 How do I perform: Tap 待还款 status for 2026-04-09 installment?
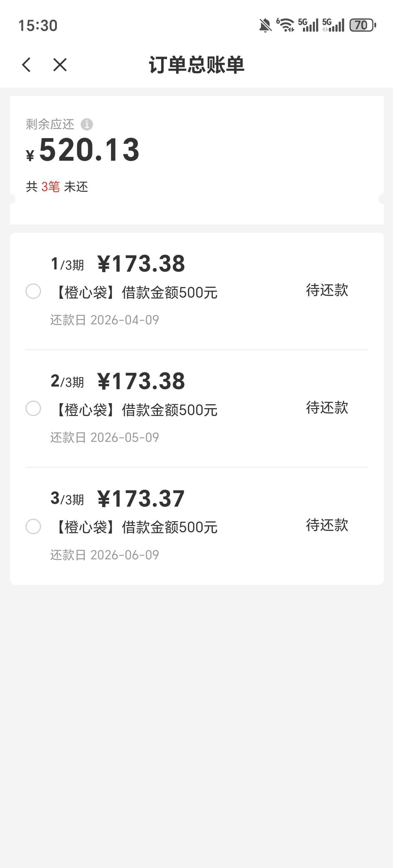pos(327,290)
